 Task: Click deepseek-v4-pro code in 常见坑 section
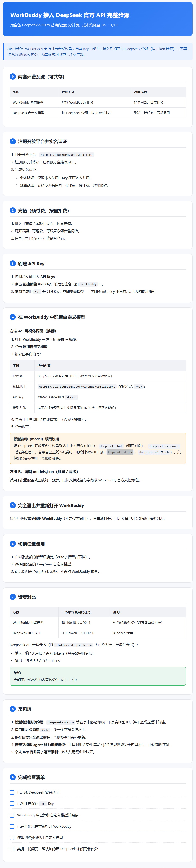(x=61, y=722)
